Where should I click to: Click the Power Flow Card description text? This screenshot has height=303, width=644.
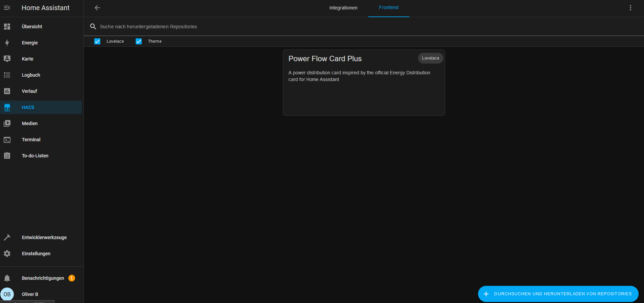359,76
